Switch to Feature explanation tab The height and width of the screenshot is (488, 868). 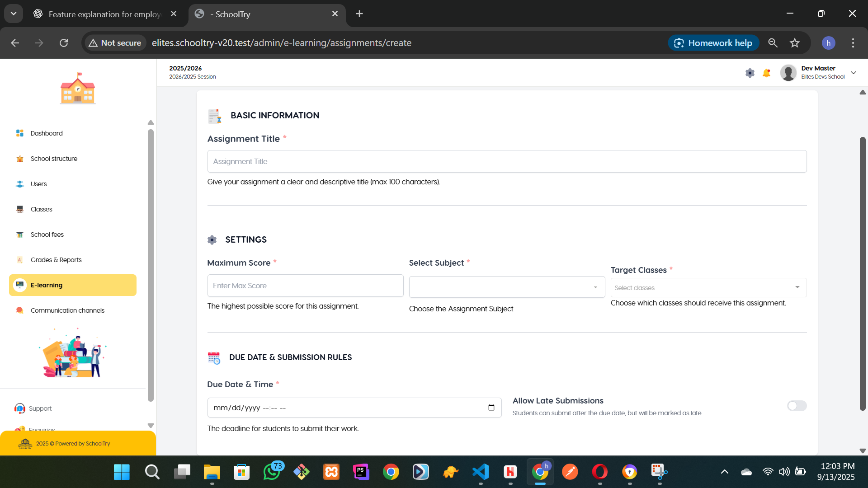(104, 14)
